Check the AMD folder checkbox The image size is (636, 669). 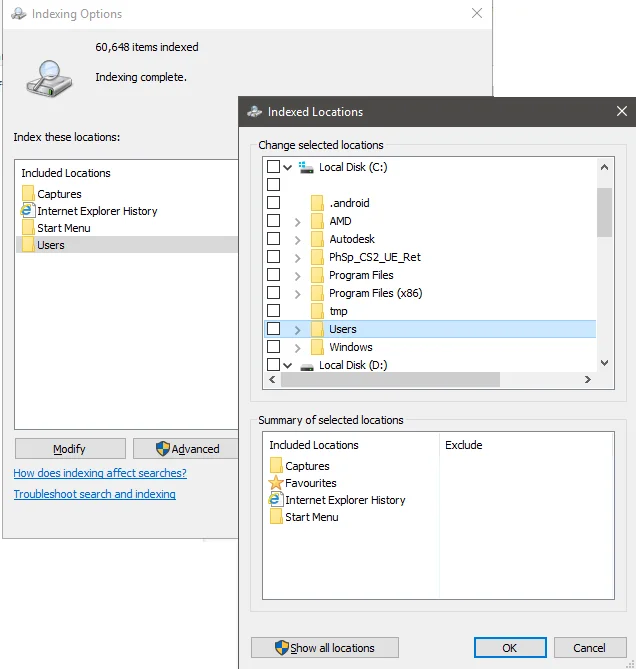pyautogui.click(x=273, y=221)
